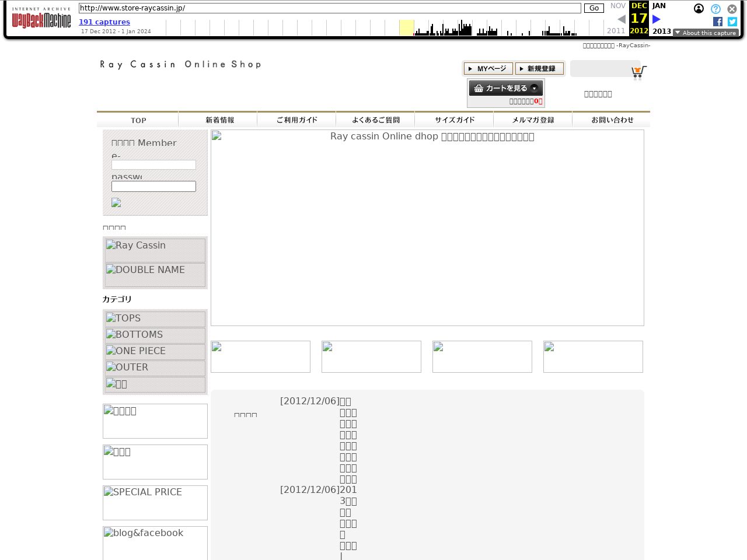Open the Wayback Machine logo link
Image resolution: width=747 pixels, height=560 pixels.
(41, 18)
